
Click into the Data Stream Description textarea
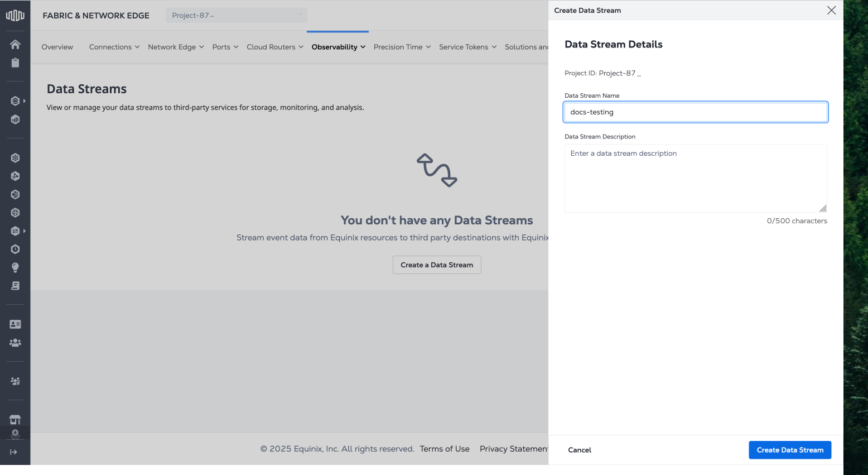[x=696, y=179]
